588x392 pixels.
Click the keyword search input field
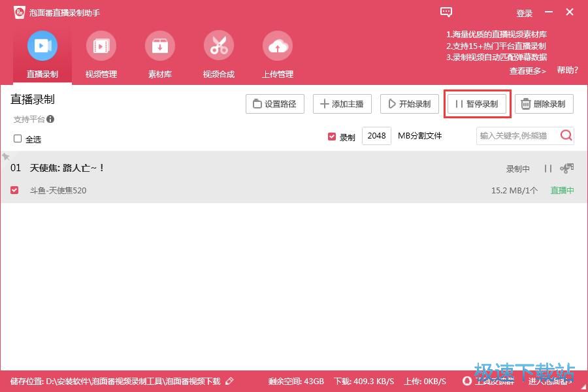[517, 136]
